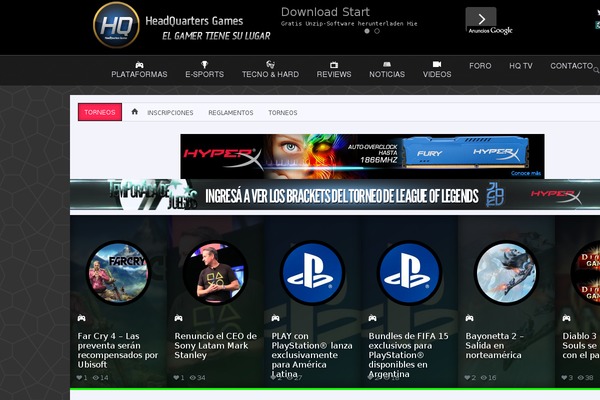Click the Download Start ad title

point(325,12)
